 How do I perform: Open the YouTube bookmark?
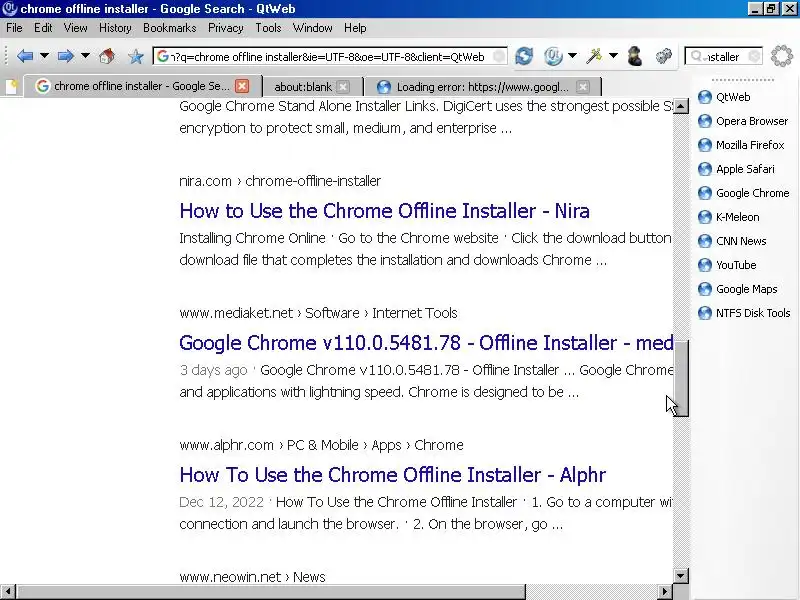pyautogui.click(x=727, y=265)
